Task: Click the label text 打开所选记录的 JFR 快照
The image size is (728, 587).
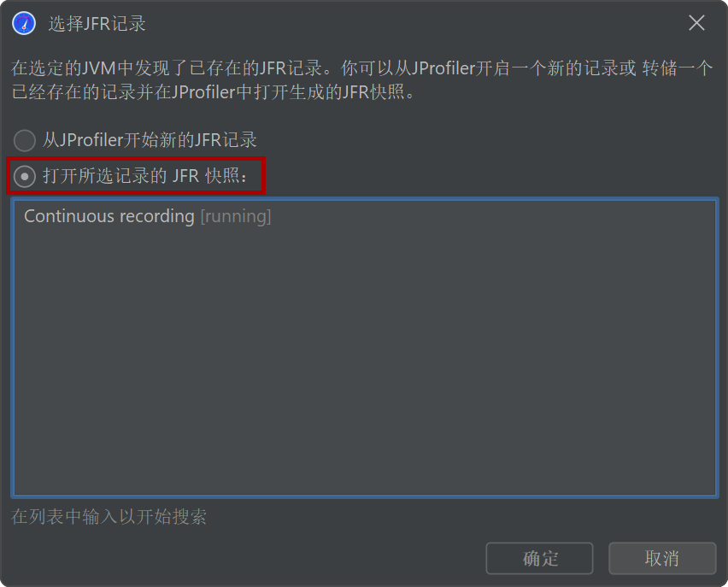Action: point(146,175)
